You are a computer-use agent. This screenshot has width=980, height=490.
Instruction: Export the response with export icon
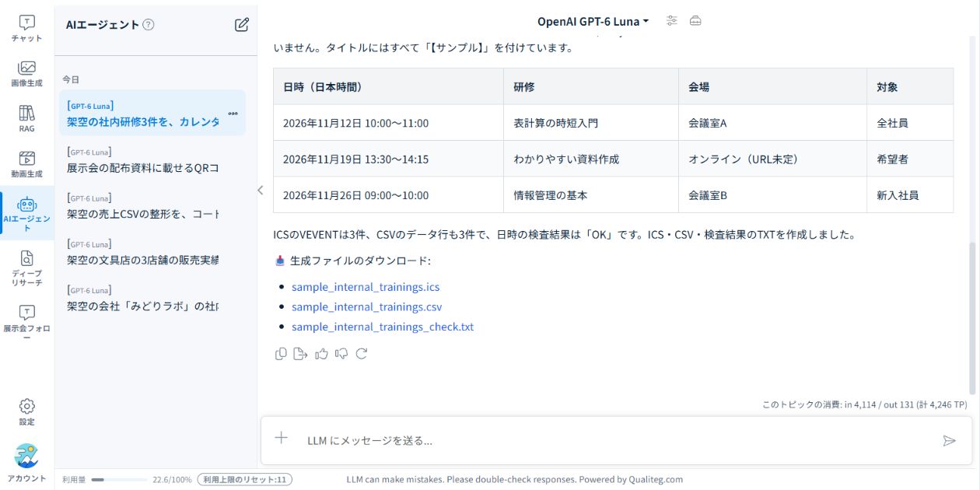(301, 354)
